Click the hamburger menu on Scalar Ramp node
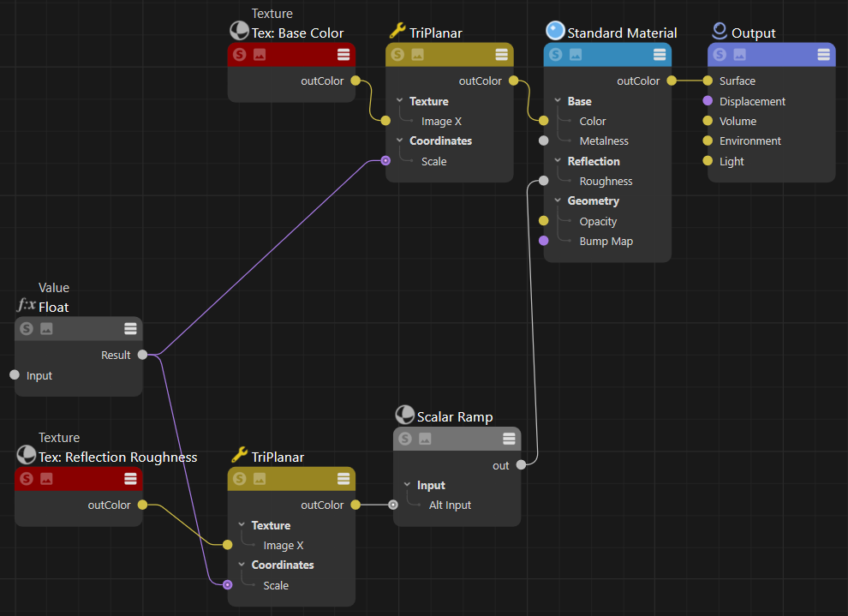 point(510,439)
